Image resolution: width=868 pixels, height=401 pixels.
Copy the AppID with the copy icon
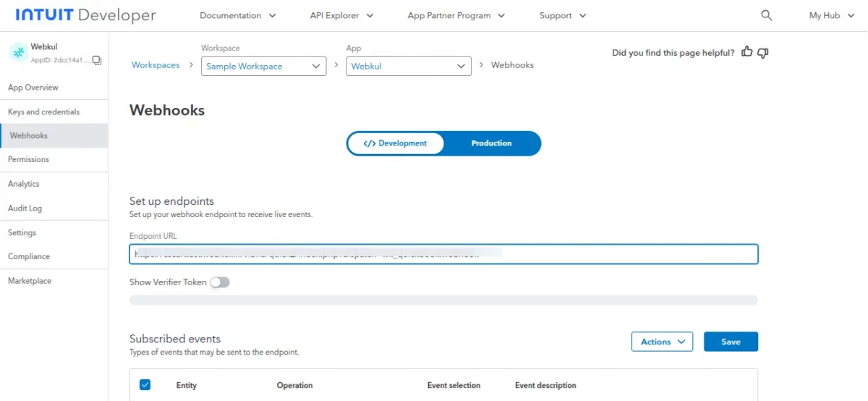click(97, 60)
